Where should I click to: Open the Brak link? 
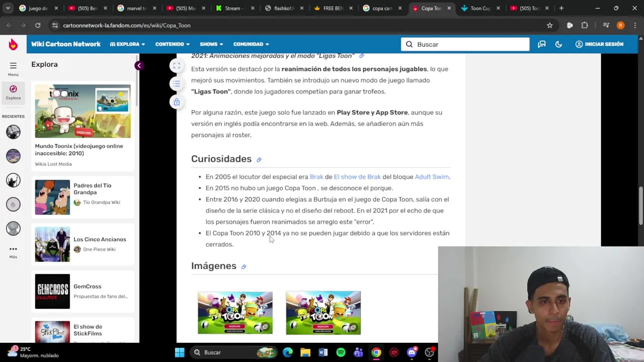pos(316,177)
